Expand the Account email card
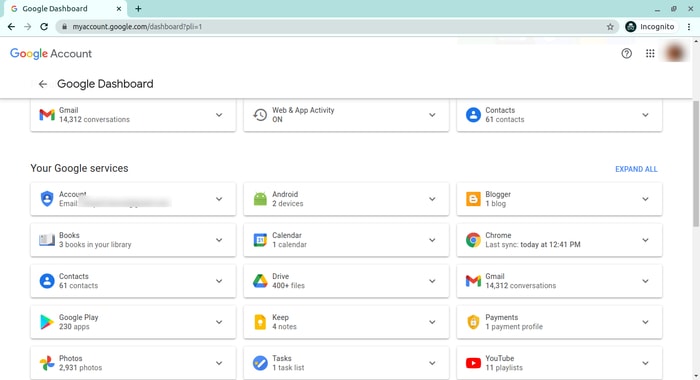This screenshot has height=380, width=700. [x=219, y=199]
